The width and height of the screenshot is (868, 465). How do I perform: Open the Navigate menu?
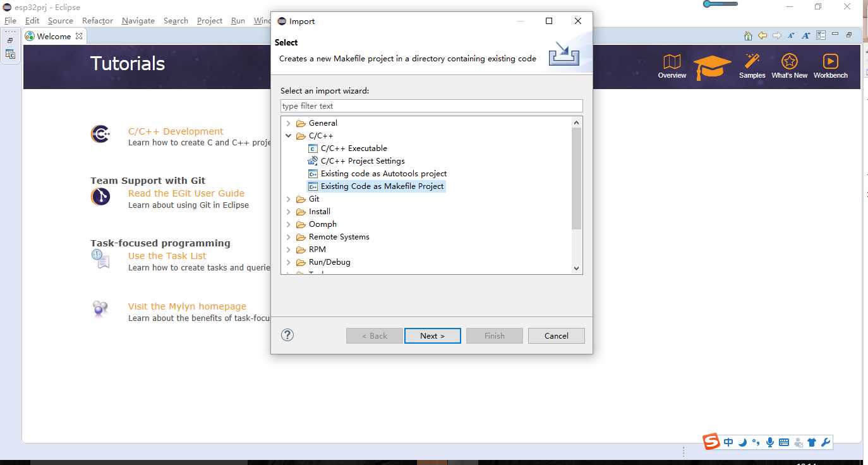(138, 20)
